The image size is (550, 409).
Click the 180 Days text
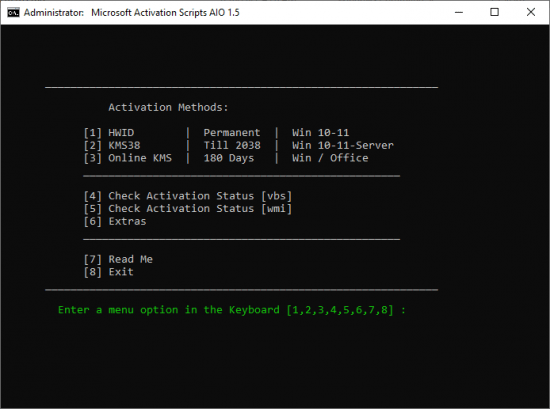point(229,158)
